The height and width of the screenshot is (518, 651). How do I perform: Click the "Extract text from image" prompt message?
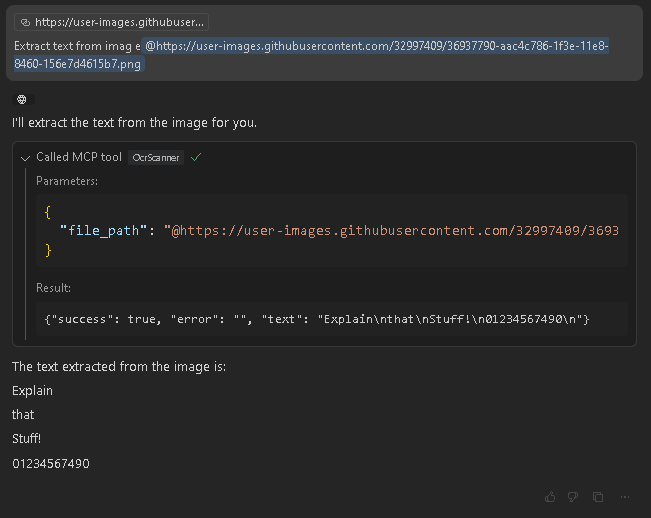pos(77,46)
